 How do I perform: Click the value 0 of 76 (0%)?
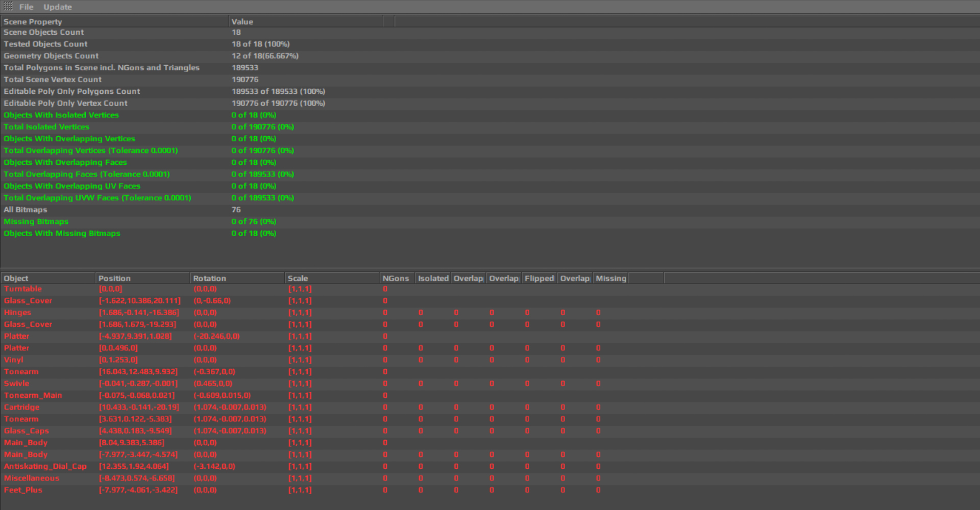click(x=254, y=221)
